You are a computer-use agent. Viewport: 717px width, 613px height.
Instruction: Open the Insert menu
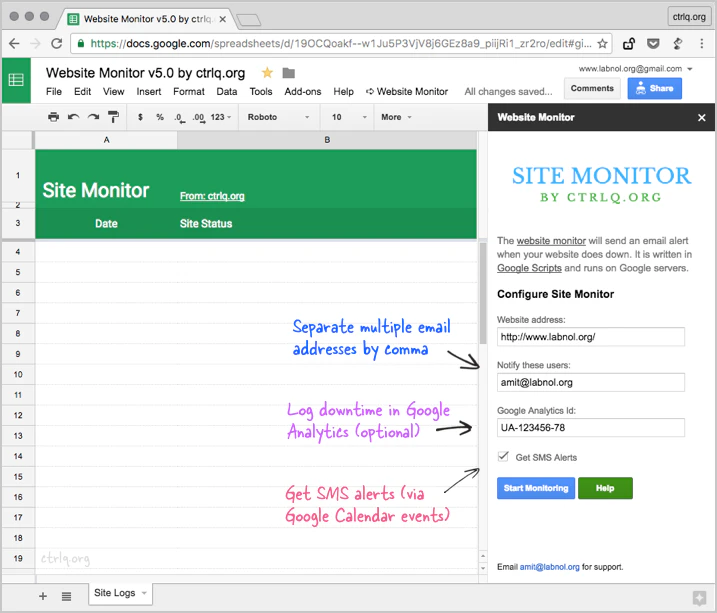coord(149,91)
